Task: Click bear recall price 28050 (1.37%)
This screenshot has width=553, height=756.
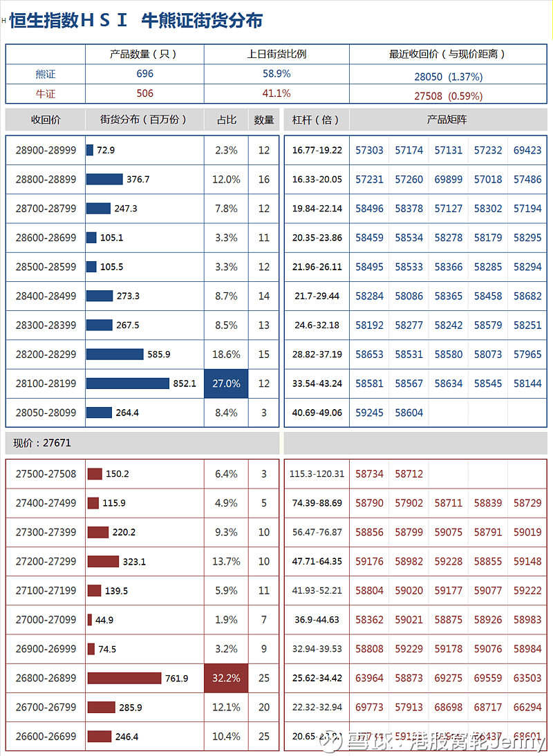Action: click(449, 77)
